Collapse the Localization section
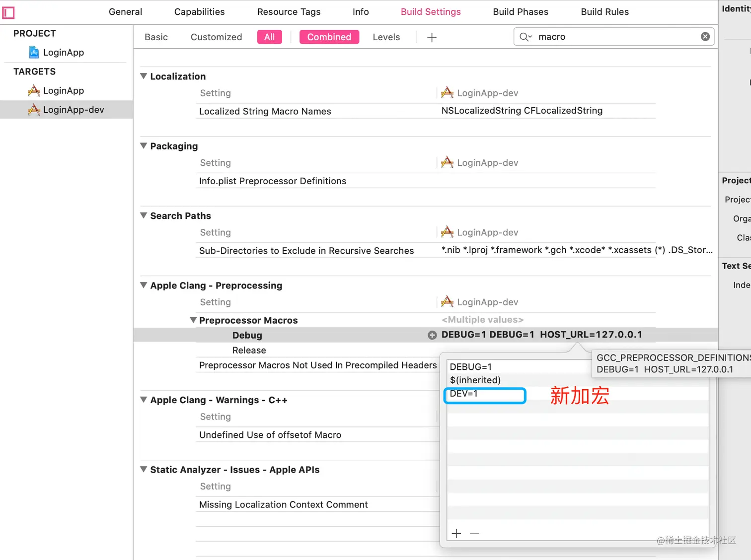The height and width of the screenshot is (560, 751). (144, 76)
